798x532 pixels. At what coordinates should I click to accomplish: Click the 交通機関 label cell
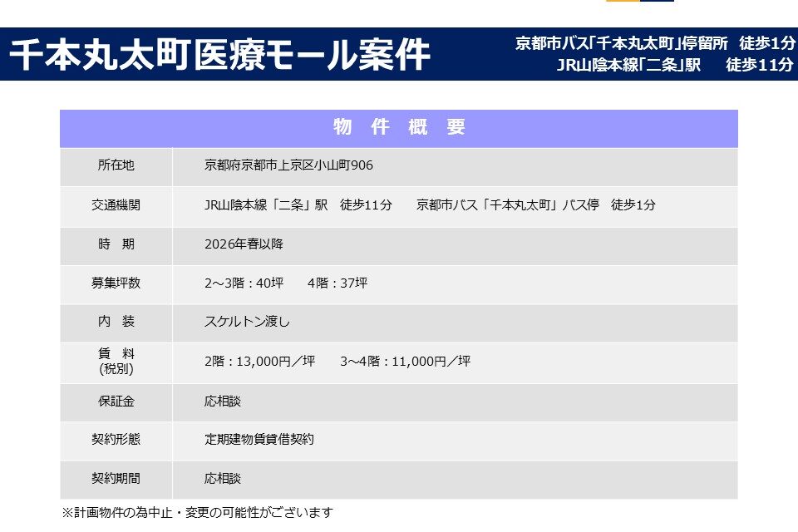point(116,206)
